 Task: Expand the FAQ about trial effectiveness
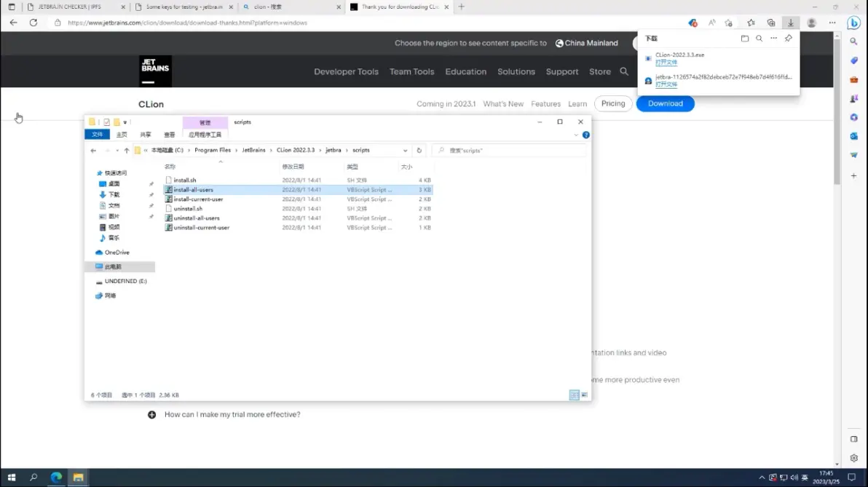click(151, 414)
